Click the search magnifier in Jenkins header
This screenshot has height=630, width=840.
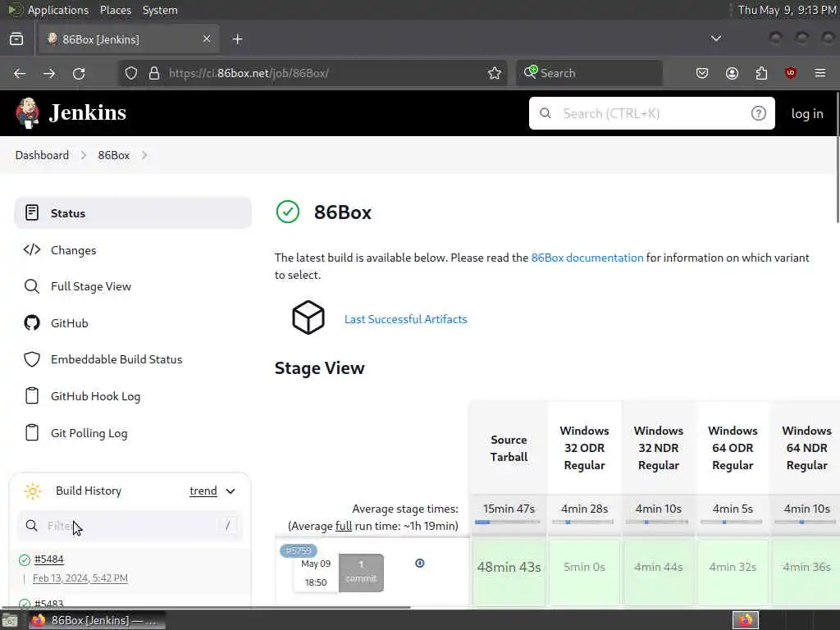[x=546, y=113]
